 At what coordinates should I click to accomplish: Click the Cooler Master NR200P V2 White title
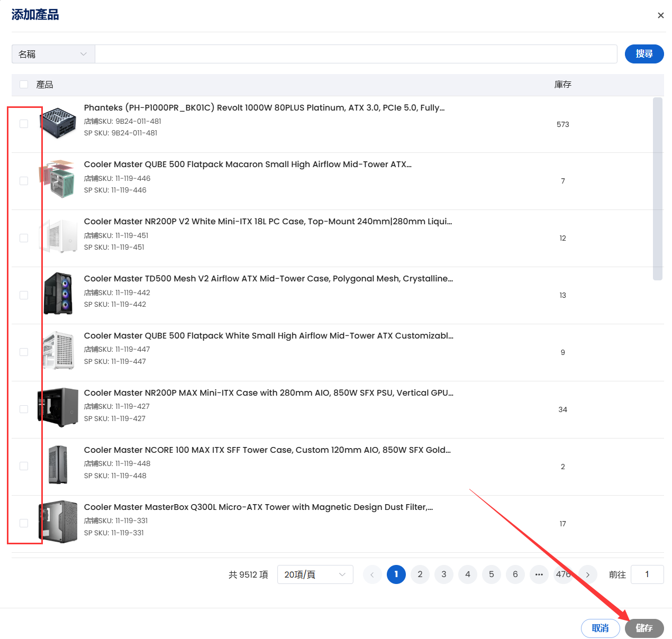268,222
